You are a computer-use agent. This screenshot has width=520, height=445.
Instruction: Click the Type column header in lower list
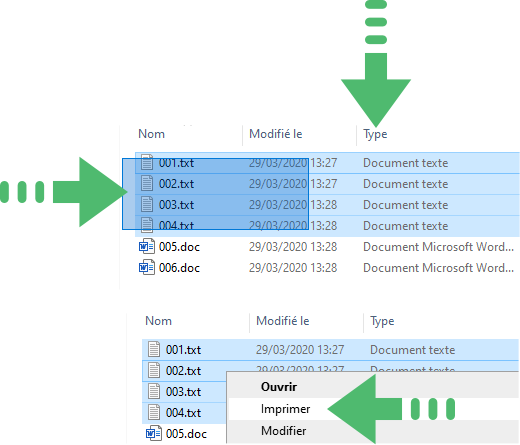click(382, 321)
